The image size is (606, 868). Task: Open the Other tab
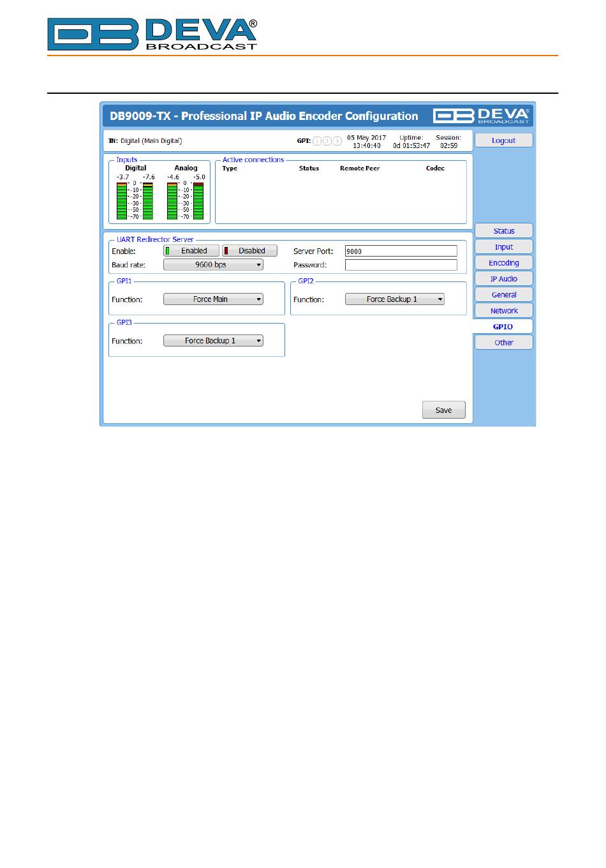pos(504,343)
